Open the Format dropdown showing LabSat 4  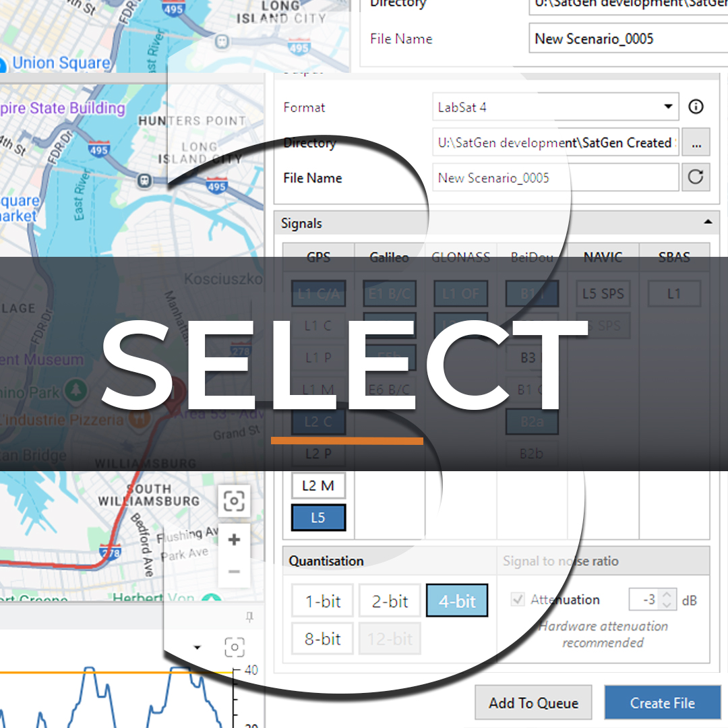[555, 107]
